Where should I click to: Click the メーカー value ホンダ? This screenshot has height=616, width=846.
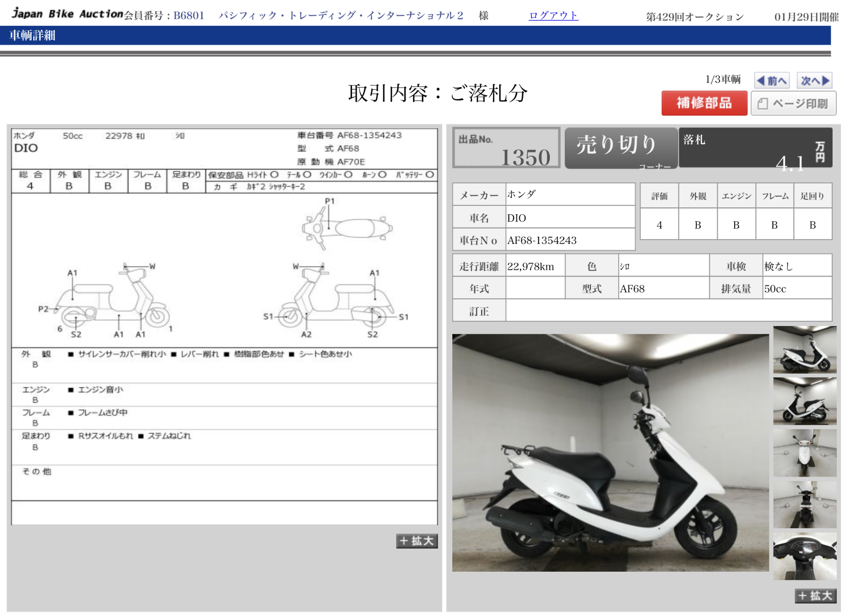(521, 194)
